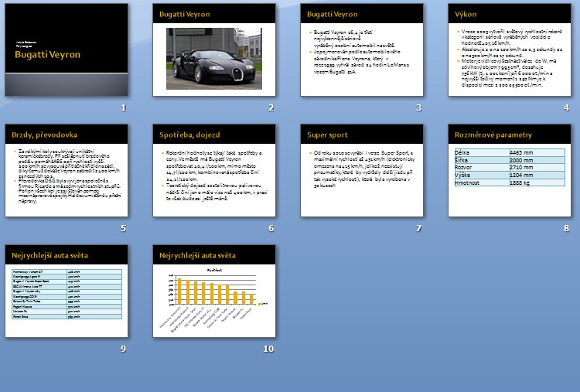Screen dimensions: 580x392
Task: Click the slide number 9 label
Action: 124,349
